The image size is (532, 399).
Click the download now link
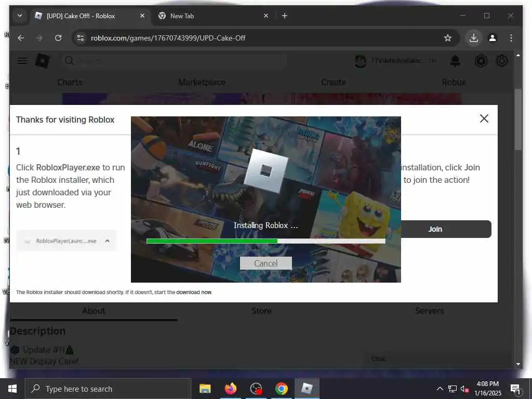click(x=194, y=292)
